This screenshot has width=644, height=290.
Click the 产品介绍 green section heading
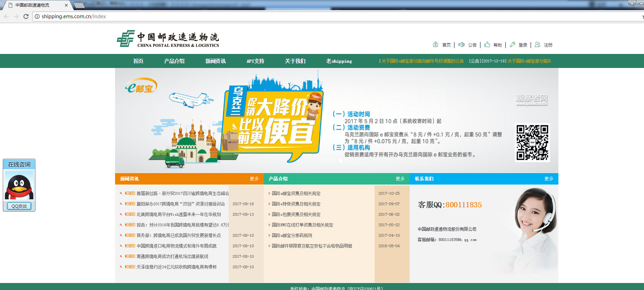click(278, 179)
